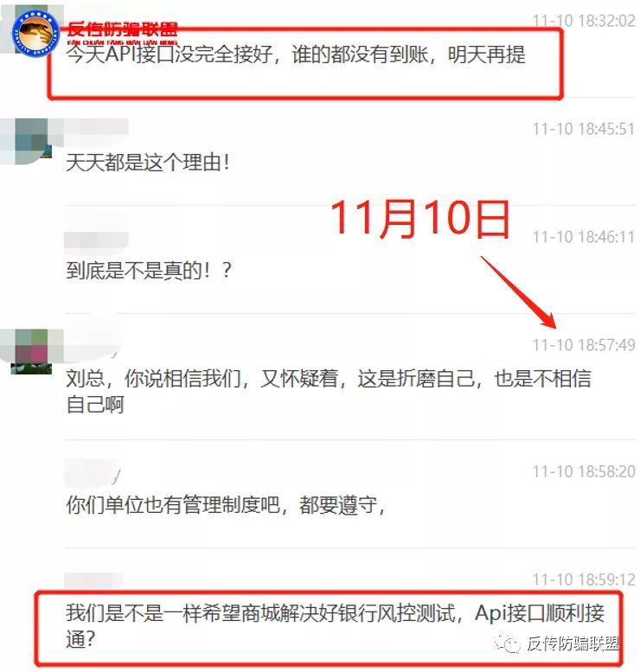The width and height of the screenshot is (640, 672).
Task: Select the message 天天都是这个理由!
Action: click(x=148, y=163)
